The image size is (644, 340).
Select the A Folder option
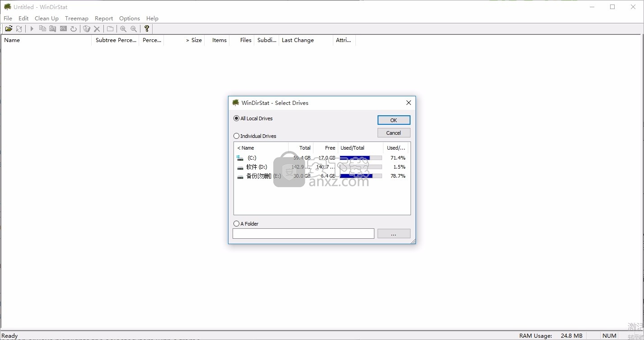pyautogui.click(x=246, y=224)
